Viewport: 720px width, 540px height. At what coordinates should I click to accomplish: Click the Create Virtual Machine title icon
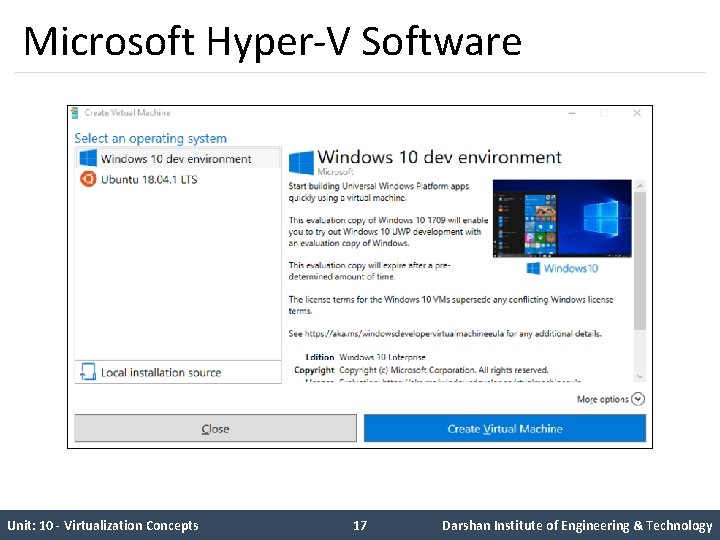coord(75,112)
